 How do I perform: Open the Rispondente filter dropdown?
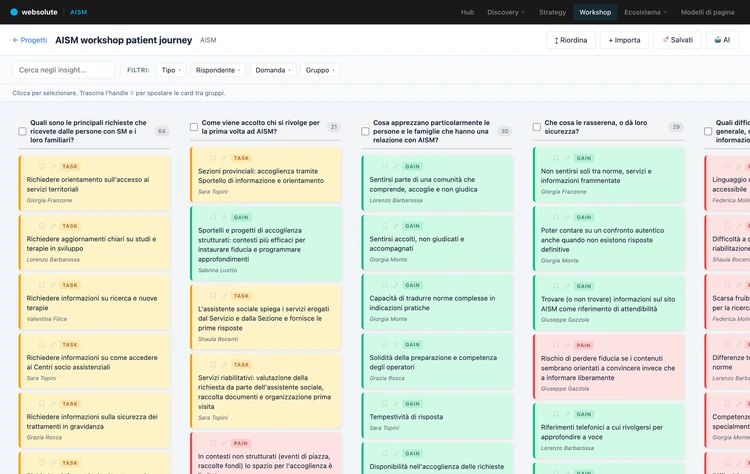tap(218, 70)
